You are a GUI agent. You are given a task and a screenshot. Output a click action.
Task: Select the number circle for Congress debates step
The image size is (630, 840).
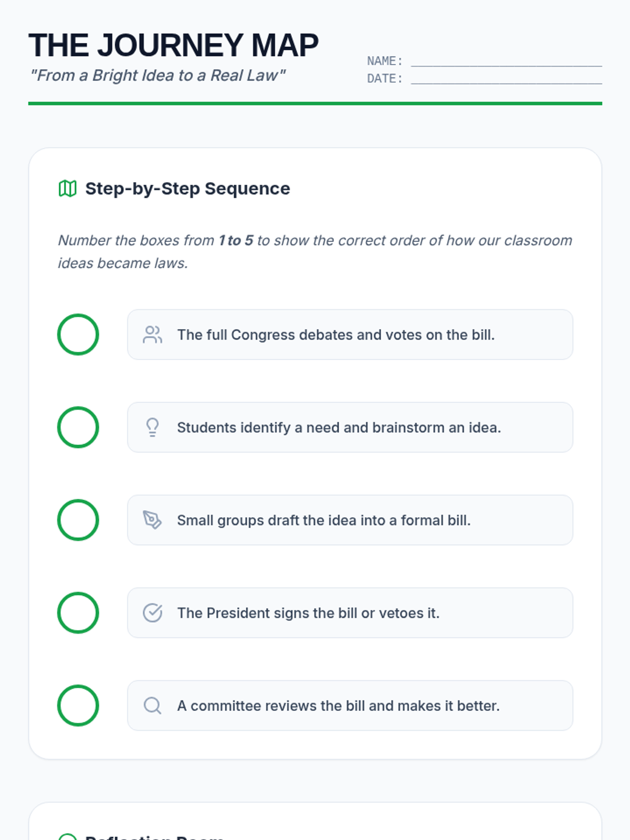click(78, 334)
